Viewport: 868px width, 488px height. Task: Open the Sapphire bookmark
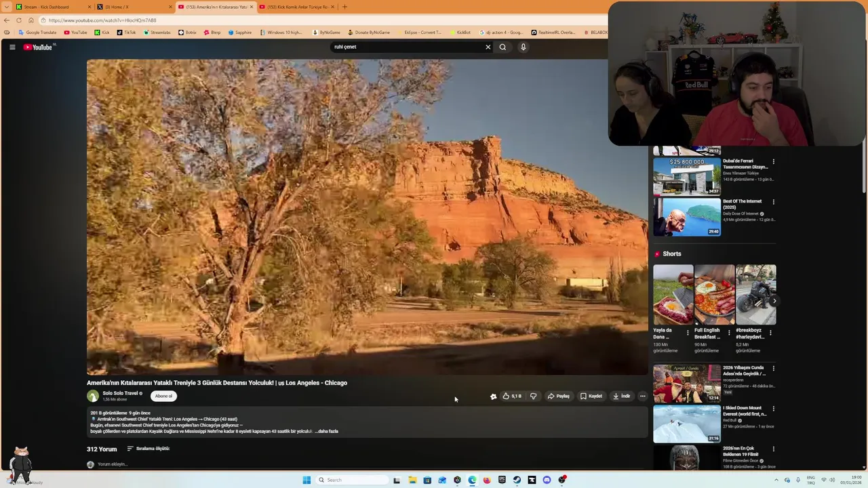coord(239,33)
